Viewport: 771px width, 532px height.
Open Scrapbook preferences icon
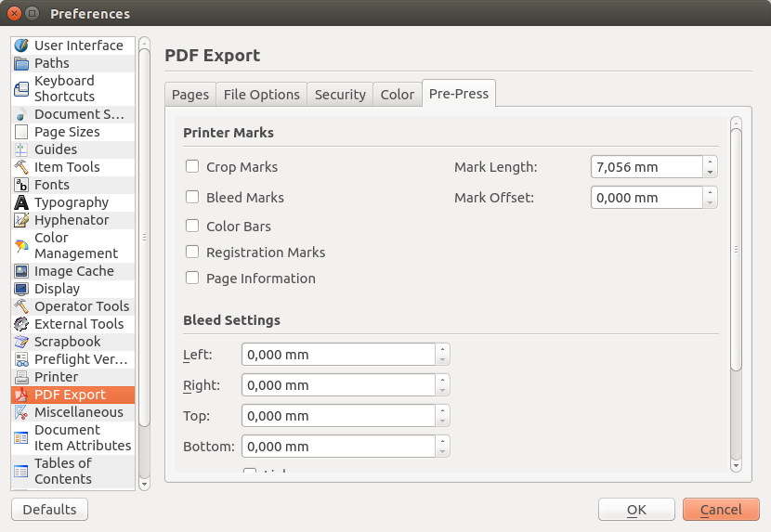pos(21,342)
